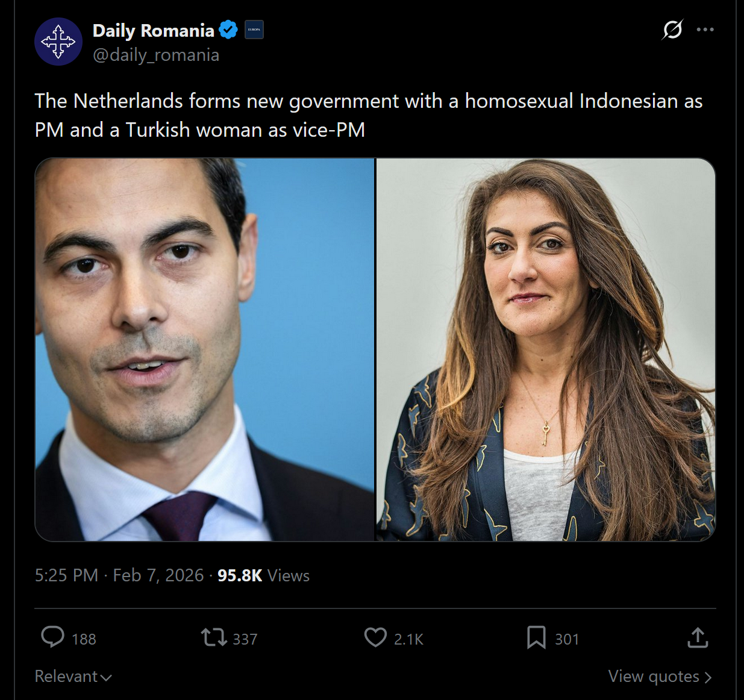Click the share upload icon
This screenshot has height=700, width=744.
[698, 637]
